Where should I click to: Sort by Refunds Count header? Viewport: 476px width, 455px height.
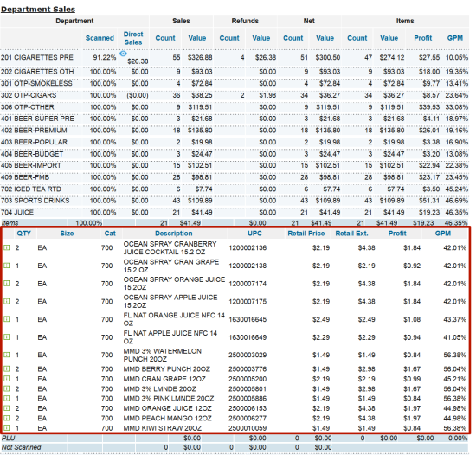pyautogui.click(x=229, y=38)
